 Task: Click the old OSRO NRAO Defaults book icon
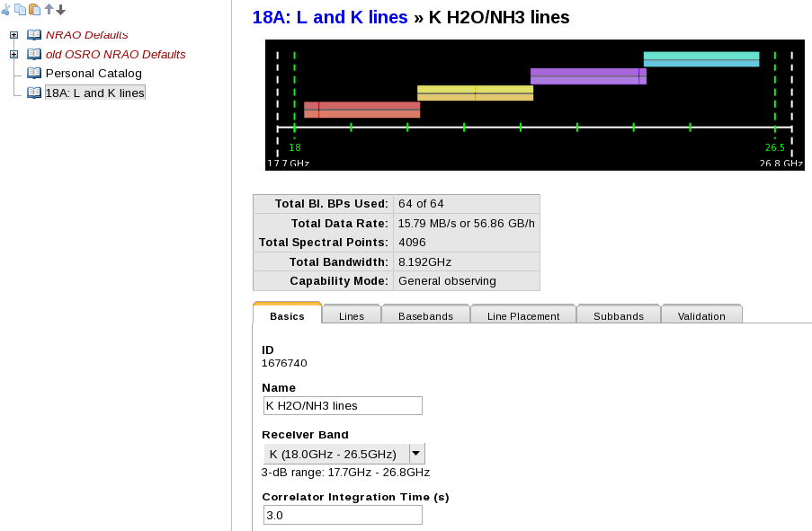34,54
